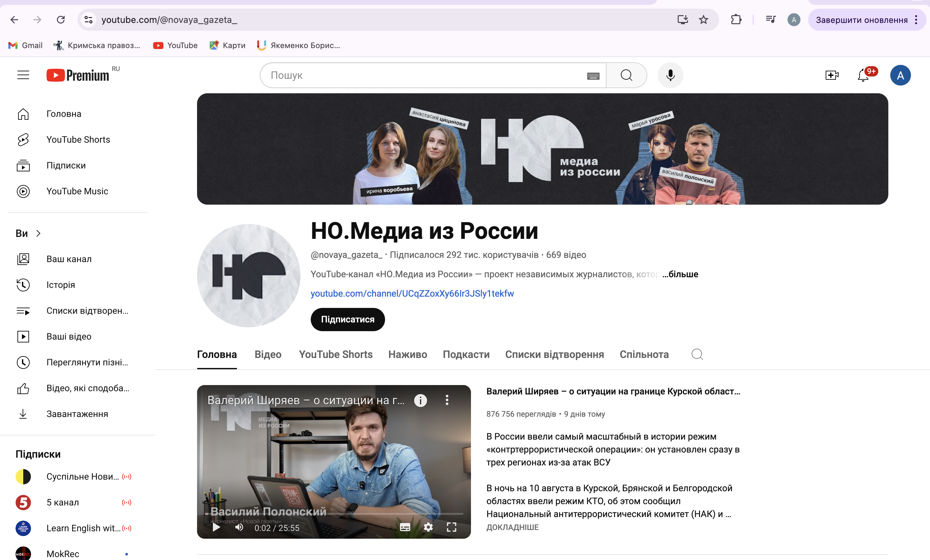Image resolution: width=930 pixels, height=560 pixels.
Task: Switch to Подкасти tab
Action: [x=466, y=354]
